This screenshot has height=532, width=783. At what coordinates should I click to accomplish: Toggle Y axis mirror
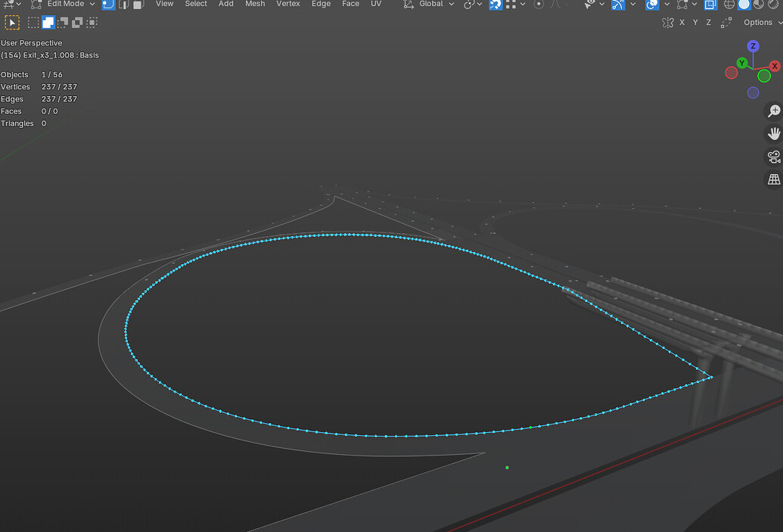tap(695, 23)
